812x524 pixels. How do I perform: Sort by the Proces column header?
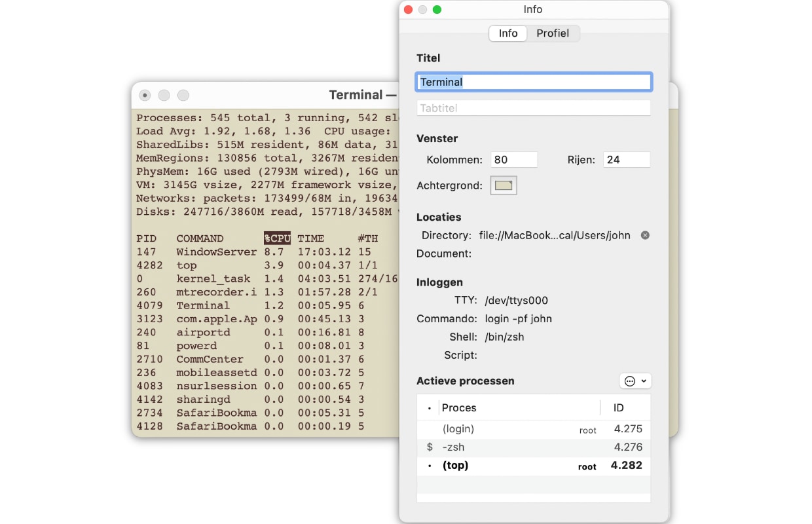459,407
